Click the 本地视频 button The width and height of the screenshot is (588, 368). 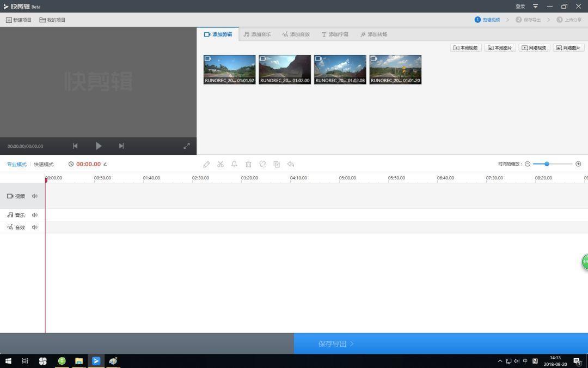tap(465, 48)
